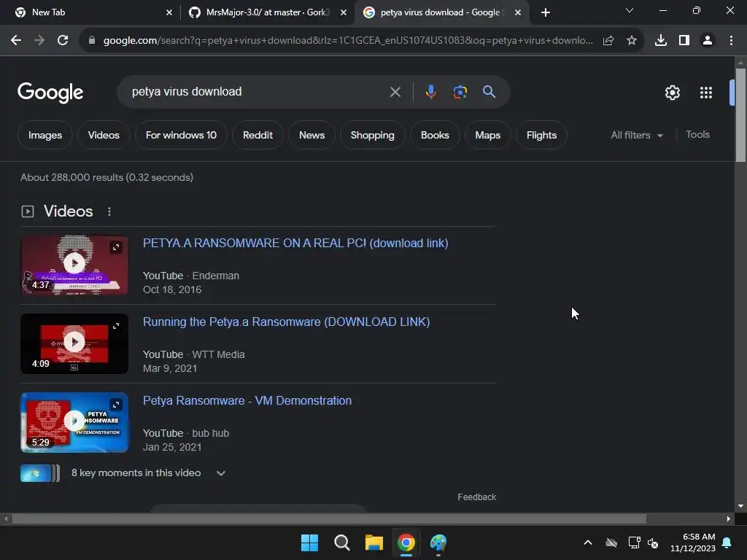Toggle the Chrome side panel icon

[x=684, y=41]
